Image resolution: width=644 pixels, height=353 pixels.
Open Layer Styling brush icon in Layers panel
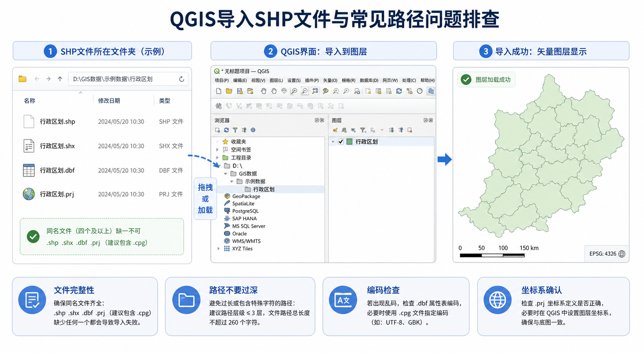pyautogui.click(x=335, y=130)
